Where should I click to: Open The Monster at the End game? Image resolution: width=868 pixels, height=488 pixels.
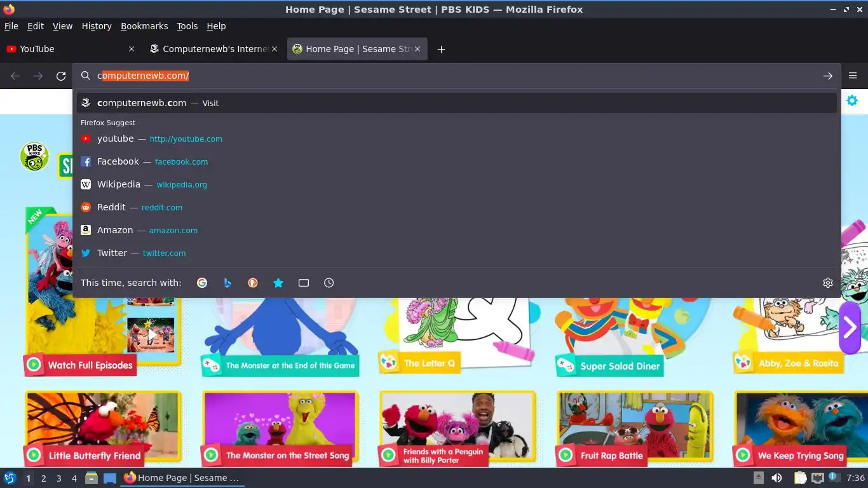click(x=280, y=337)
